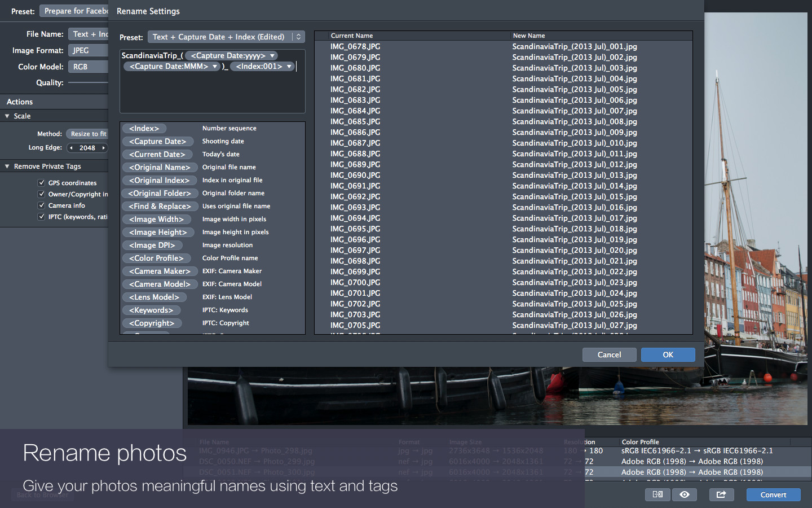Uncheck Owner/Copyright info checkbox
This screenshot has width=812, height=508.
[41, 194]
